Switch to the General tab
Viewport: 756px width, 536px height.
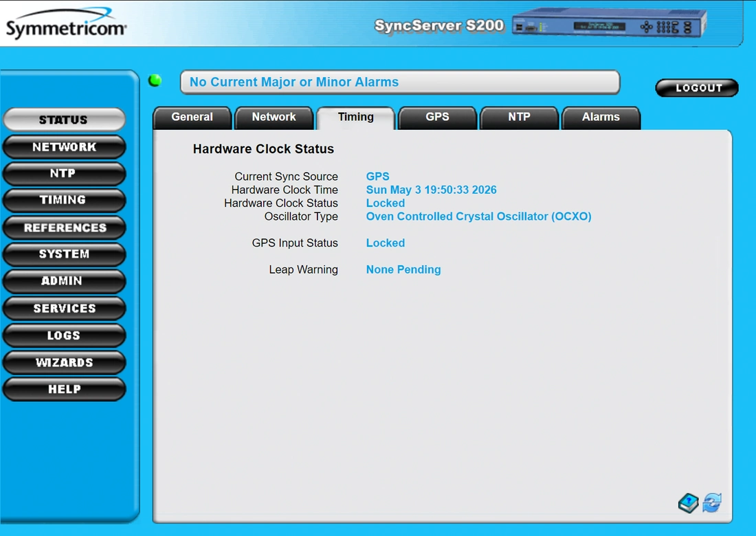192,118
